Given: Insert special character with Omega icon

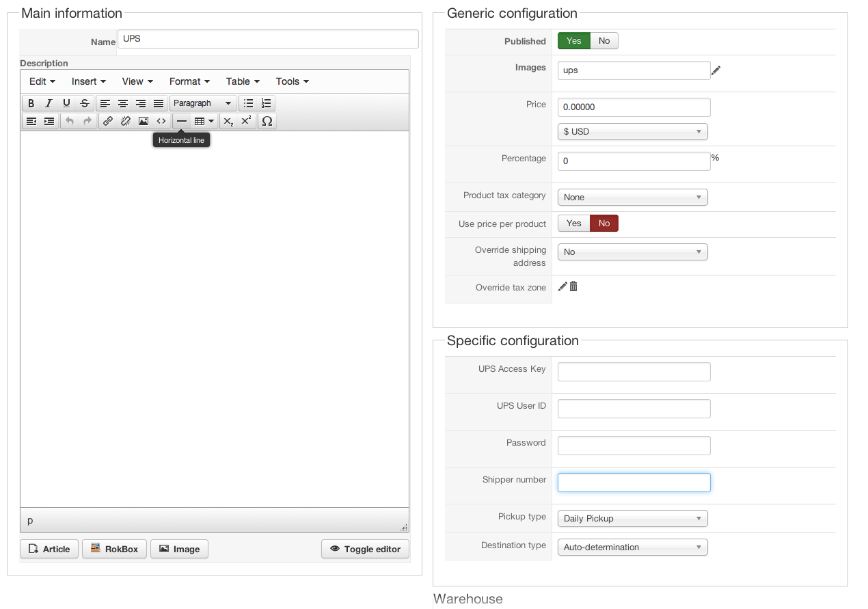Looking at the screenshot, I should coord(267,121).
